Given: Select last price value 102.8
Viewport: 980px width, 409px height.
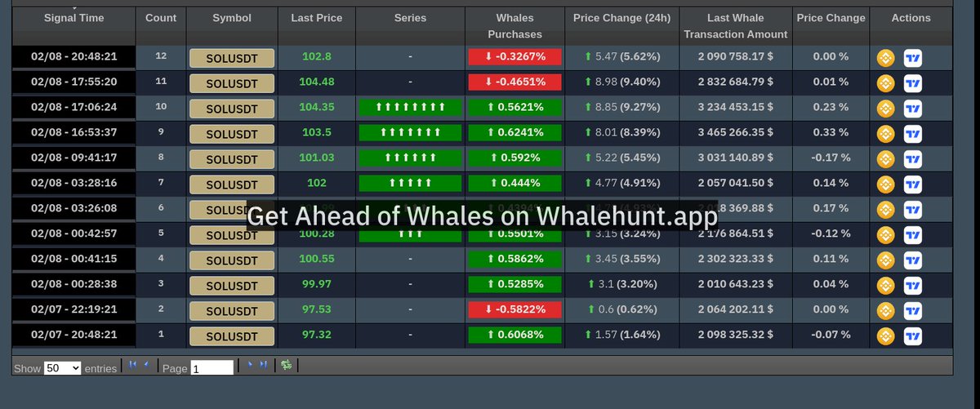Looking at the screenshot, I should point(317,56).
